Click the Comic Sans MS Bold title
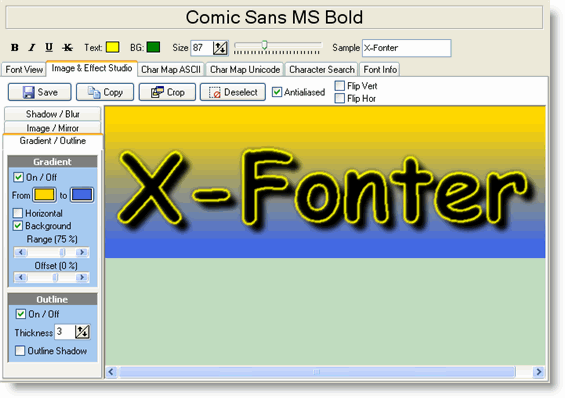Viewport: 565px width, 398px height. pos(274,17)
